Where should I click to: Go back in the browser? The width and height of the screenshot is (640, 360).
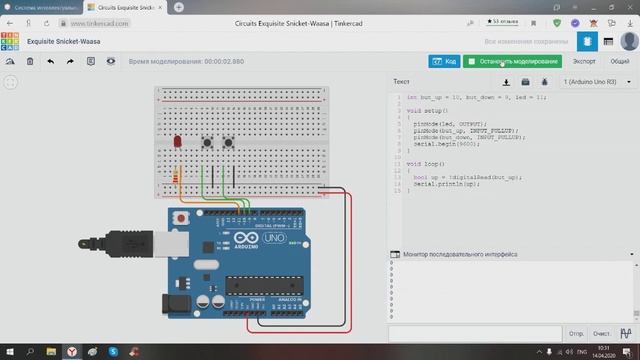pyautogui.click(x=10, y=23)
